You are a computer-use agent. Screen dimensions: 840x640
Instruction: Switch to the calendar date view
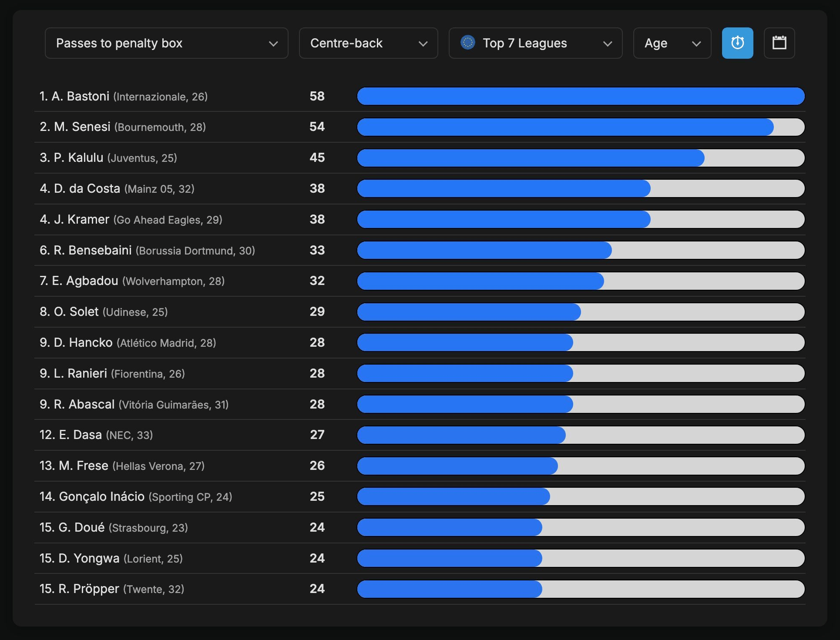coord(779,43)
